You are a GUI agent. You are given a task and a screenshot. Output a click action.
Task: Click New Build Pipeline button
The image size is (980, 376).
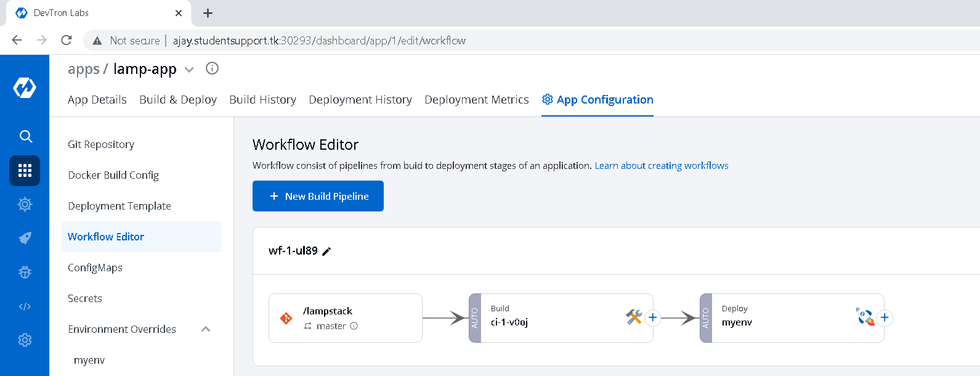click(318, 196)
